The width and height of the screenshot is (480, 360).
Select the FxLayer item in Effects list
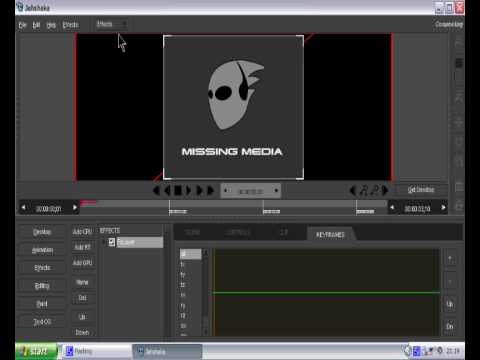tap(139, 242)
